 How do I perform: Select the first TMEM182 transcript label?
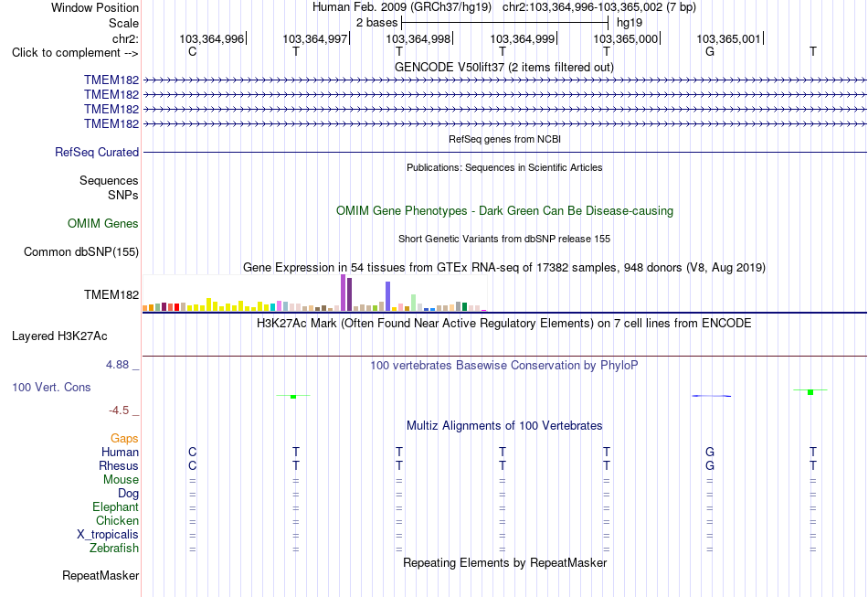tap(111, 80)
